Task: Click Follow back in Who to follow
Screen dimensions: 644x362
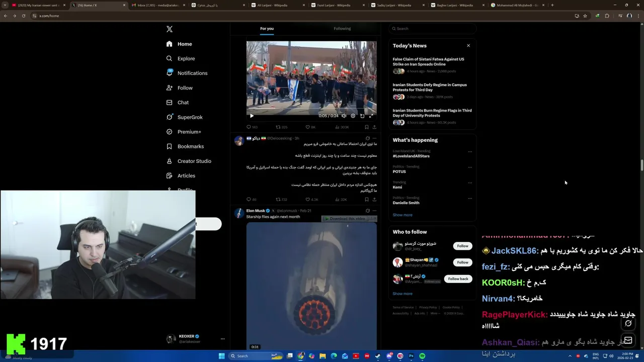Action: click(458, 279)
